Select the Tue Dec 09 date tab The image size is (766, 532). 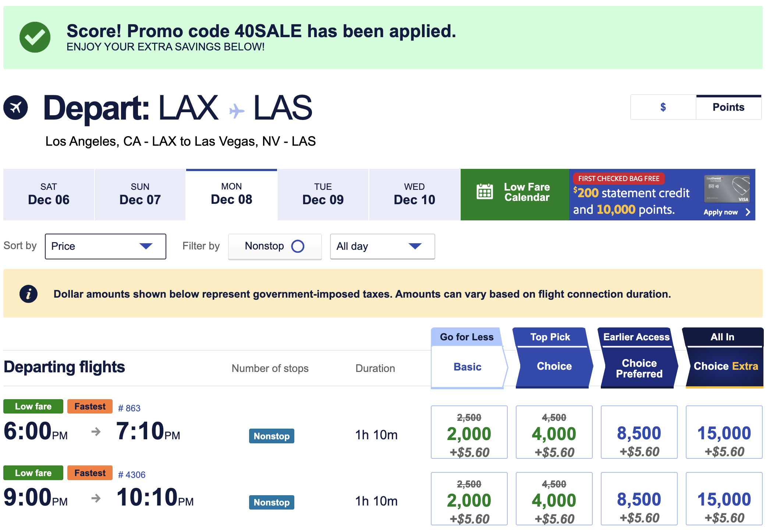point(323,194)
